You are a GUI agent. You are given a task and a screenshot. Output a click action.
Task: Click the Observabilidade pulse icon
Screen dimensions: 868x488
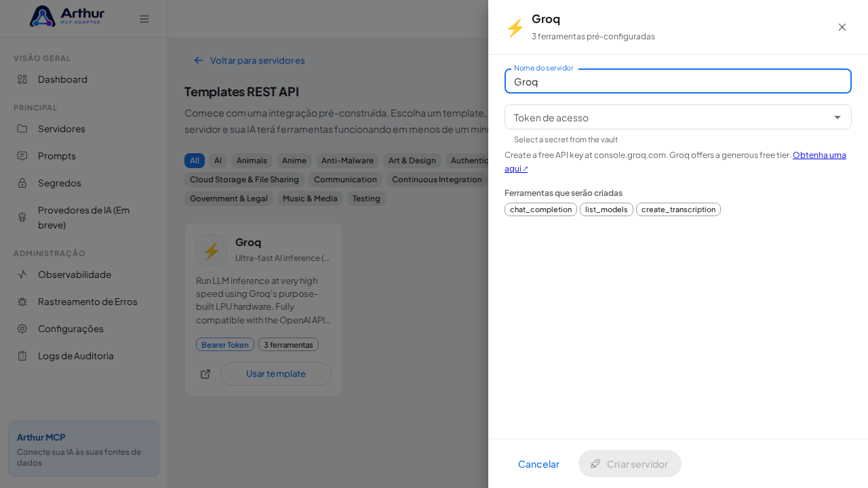pos(22,274)
